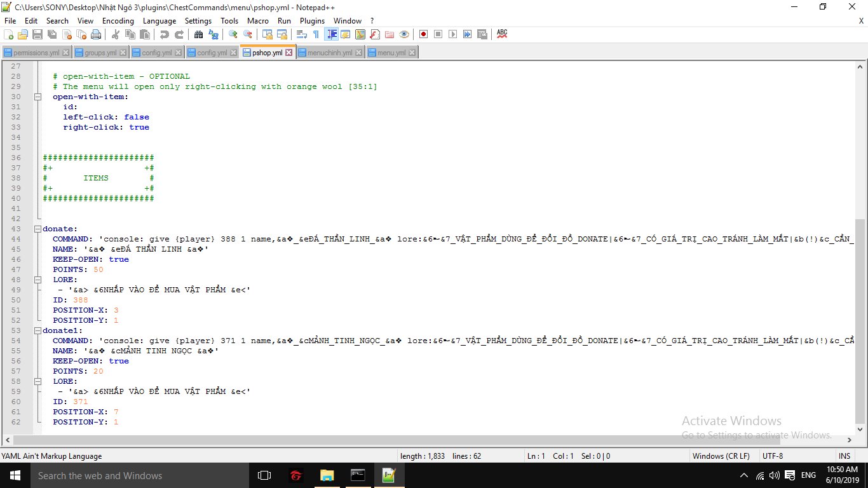This screenshot has height=488, width=868.
Task: Click the Paste toolbar icon
Action: pyautogui.click(x=144, y=34)
